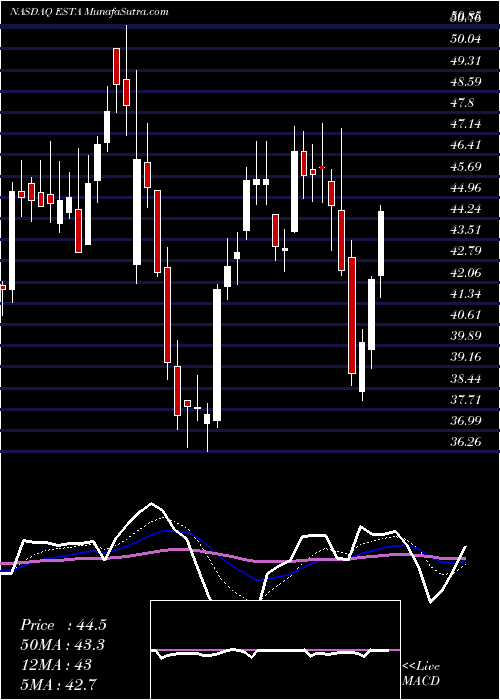The width and height of the screenshot is (500, 700).
Task: Select the 38.44 price axis label
Action: [x=466, y=379]
